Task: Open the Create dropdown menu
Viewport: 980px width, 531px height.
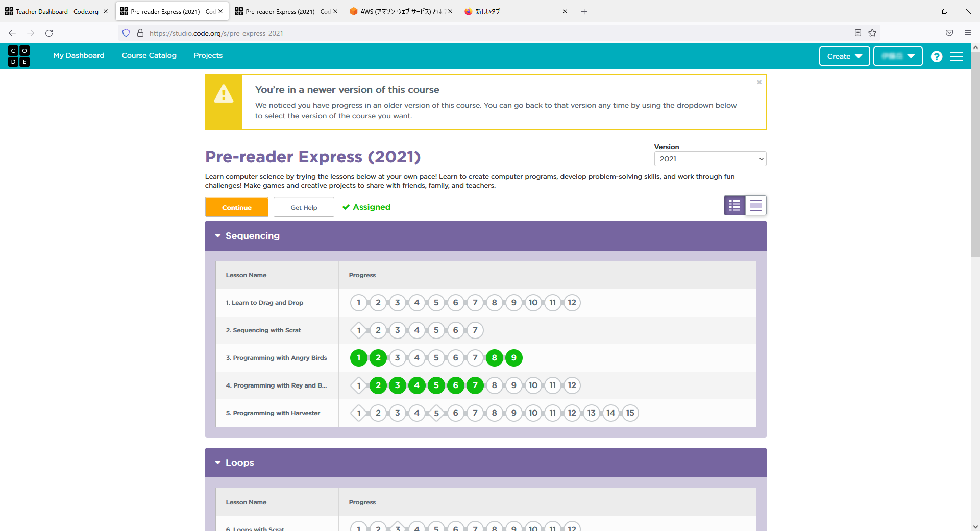Action: pyautogui.click(x=844, y=56)
